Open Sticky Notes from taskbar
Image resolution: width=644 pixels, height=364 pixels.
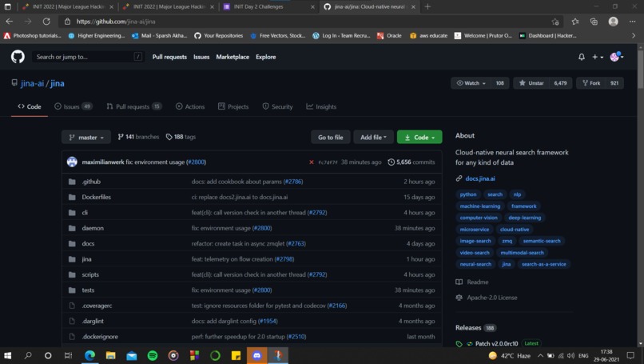(237, 355)
